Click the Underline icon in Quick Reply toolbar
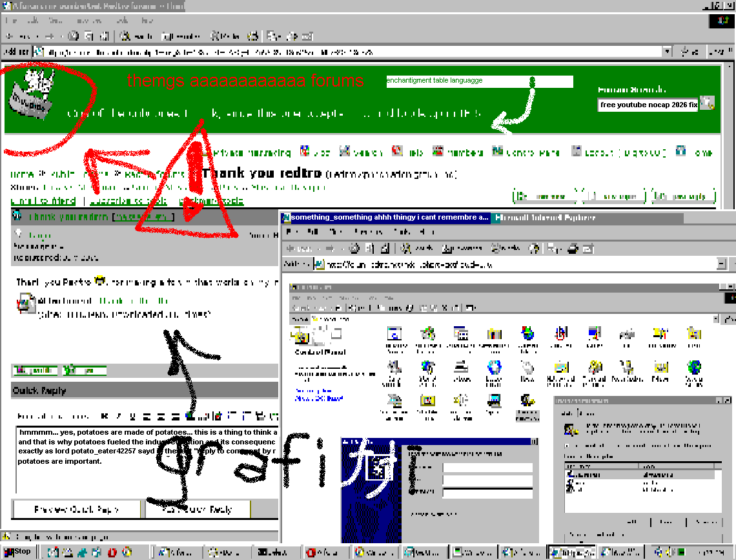Screen dimensions: 736x560 (x=132, y=416)
